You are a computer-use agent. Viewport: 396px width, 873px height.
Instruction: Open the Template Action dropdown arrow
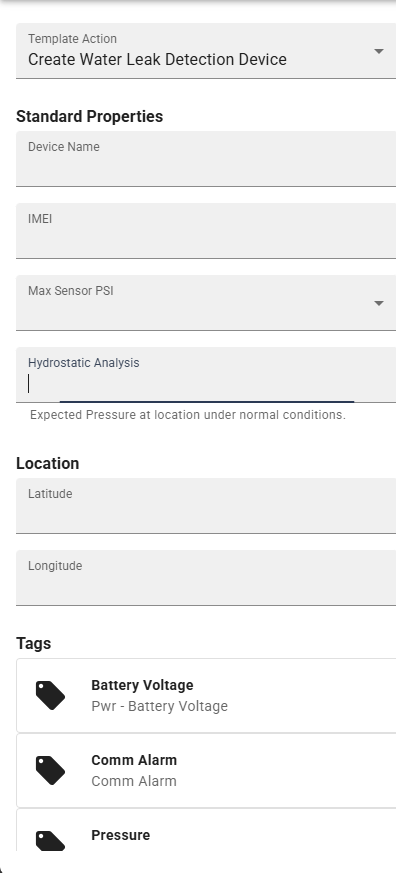click(x=379, y=51)
